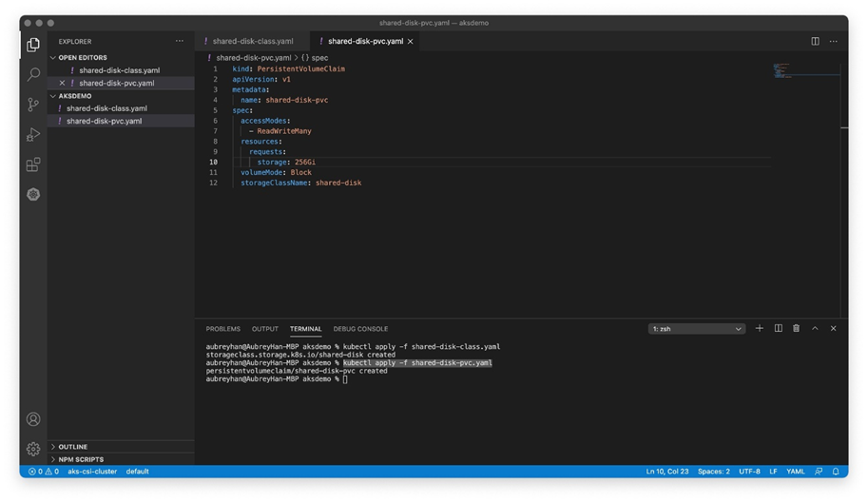Expand the Outline section
The height and width of the screenshot is (502, 868).
coord(121,447)
